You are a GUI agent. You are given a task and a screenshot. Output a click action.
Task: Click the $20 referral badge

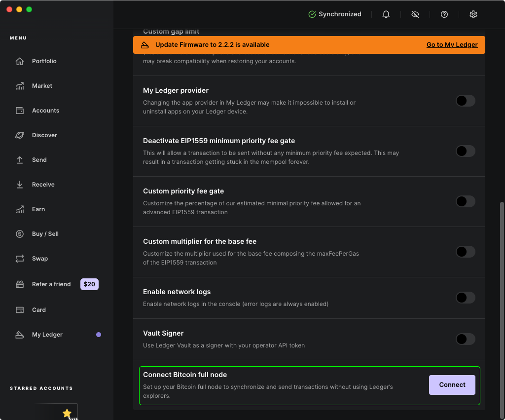point(90,284)
